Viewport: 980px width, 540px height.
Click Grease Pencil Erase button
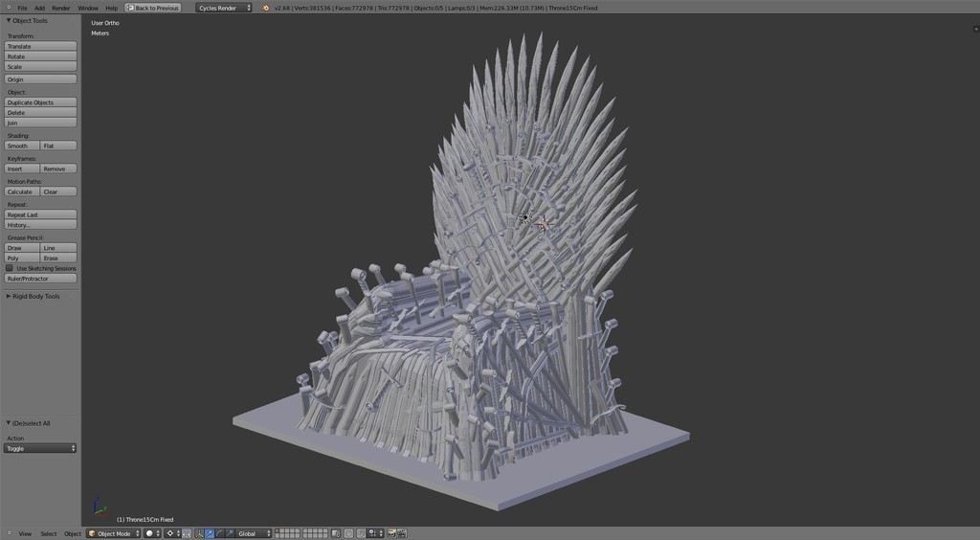[58, 258]
